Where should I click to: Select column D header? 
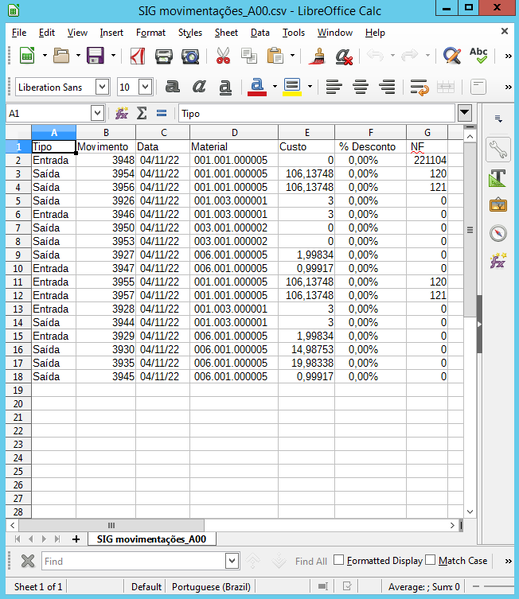pos(234,133)
